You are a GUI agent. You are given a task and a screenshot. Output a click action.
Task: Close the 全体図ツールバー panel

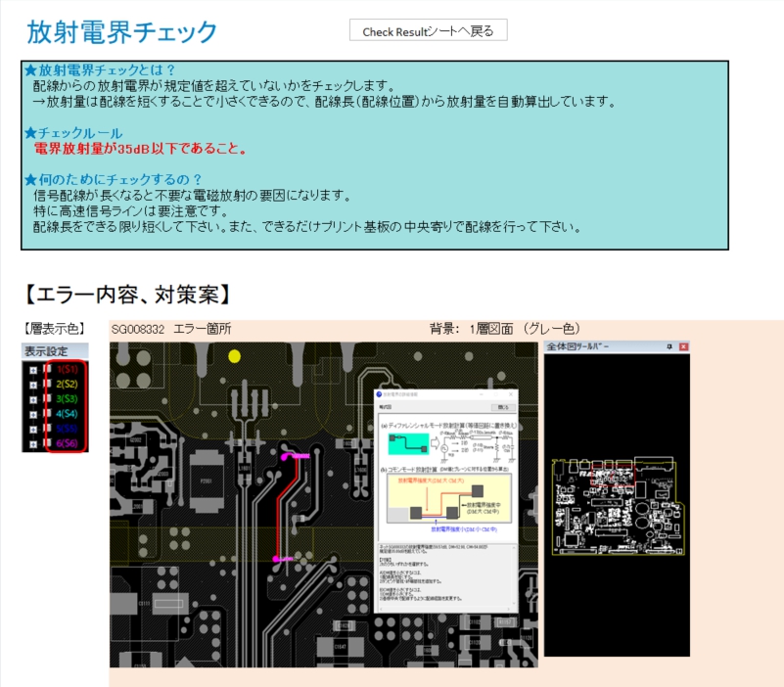[x=683, y=347]
